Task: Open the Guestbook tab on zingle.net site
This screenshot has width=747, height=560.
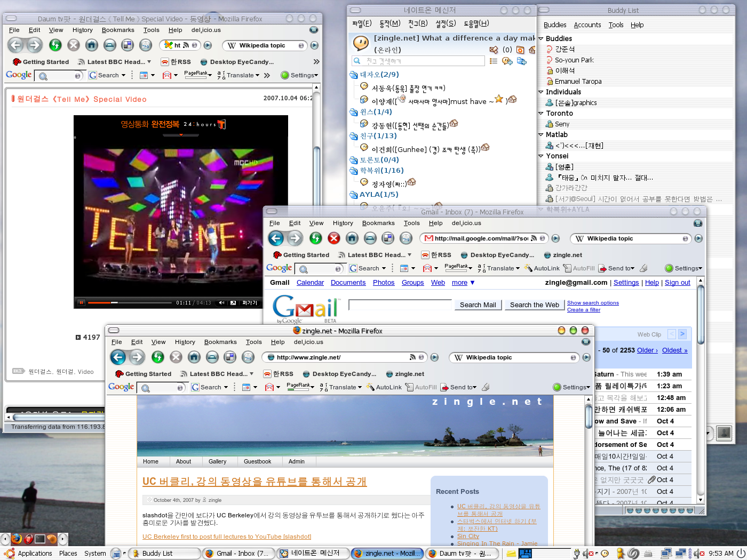Action: click(x=257, y=461)
